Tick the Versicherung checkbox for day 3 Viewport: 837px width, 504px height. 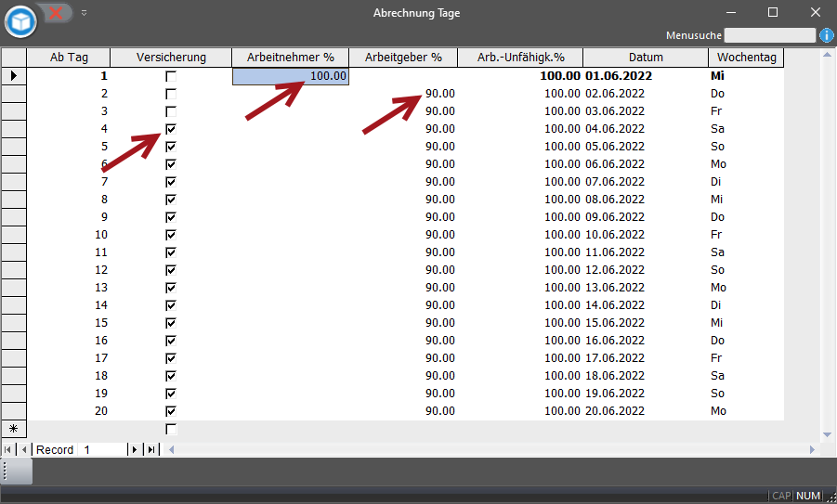click(171, 111)
